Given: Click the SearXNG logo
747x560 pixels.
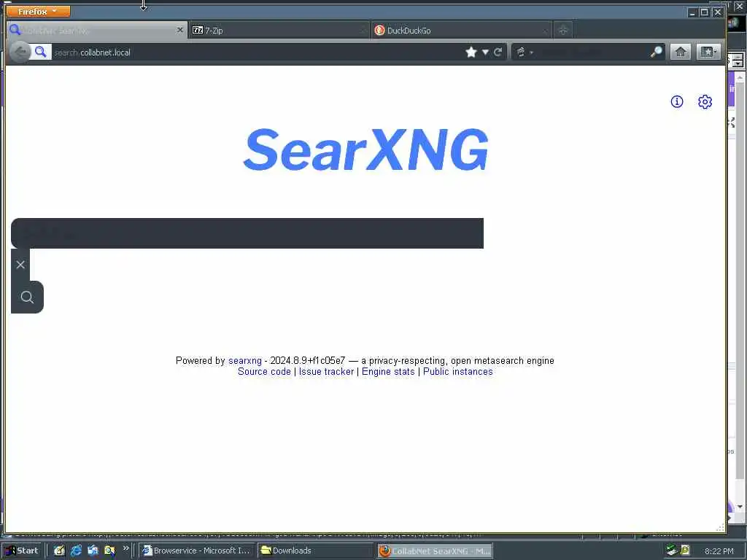Looking at the screenshot, I should click(x=366, y=149).
